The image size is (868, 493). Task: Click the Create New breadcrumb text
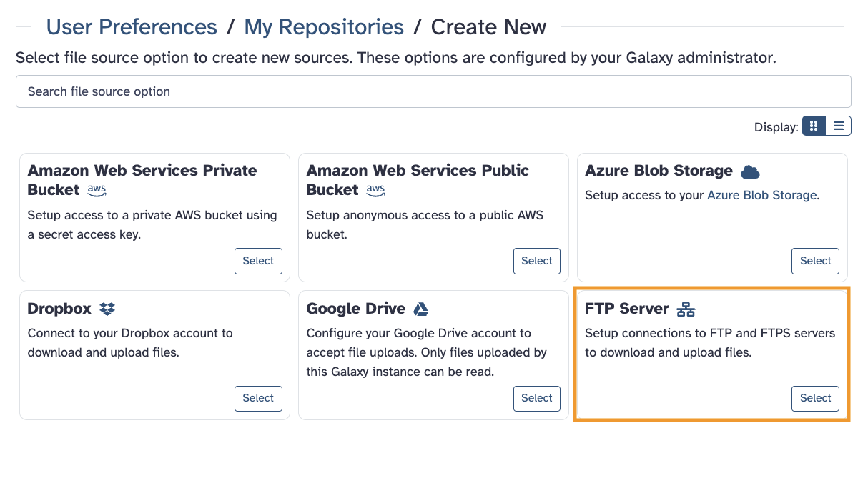pos(488,27)
